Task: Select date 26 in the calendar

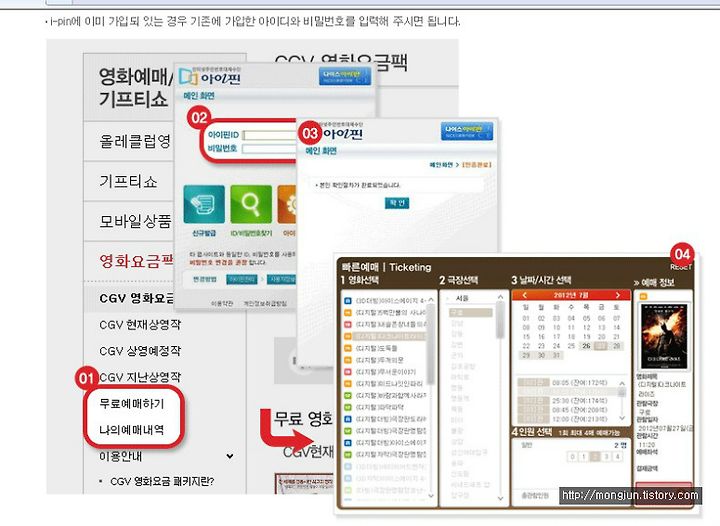Action: click(x=586, y=346)
